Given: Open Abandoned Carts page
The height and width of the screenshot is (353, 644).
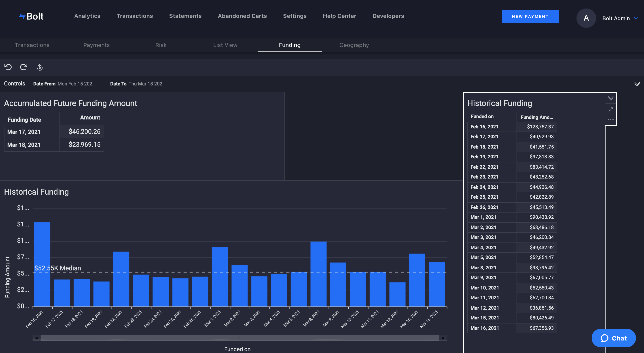Looking at the screenshot, I should click(x=242, y=16).
